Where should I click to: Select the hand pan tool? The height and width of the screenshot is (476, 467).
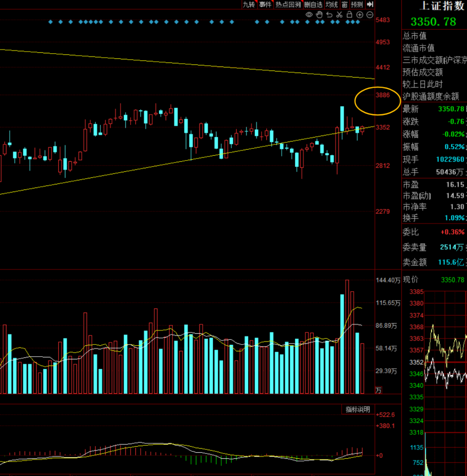coord(319,15)
